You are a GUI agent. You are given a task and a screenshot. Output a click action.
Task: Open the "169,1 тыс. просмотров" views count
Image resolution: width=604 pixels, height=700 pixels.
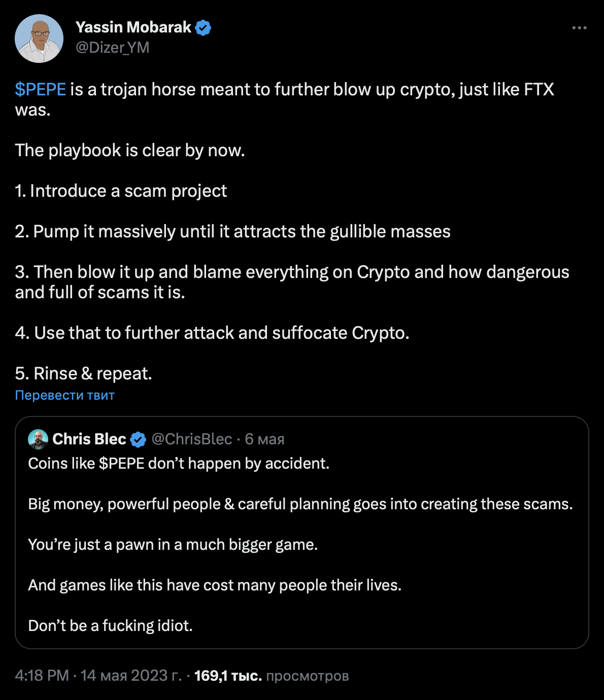point(272,676)
